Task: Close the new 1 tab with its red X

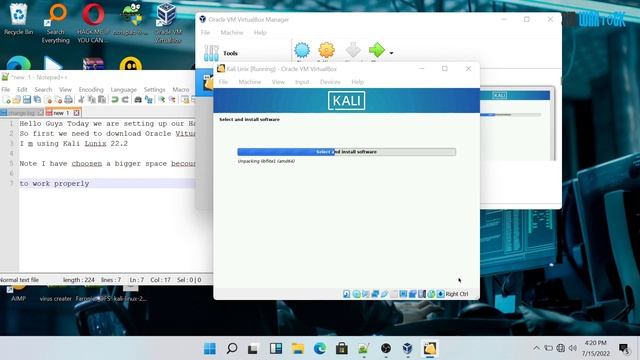Action: (76, 113)
